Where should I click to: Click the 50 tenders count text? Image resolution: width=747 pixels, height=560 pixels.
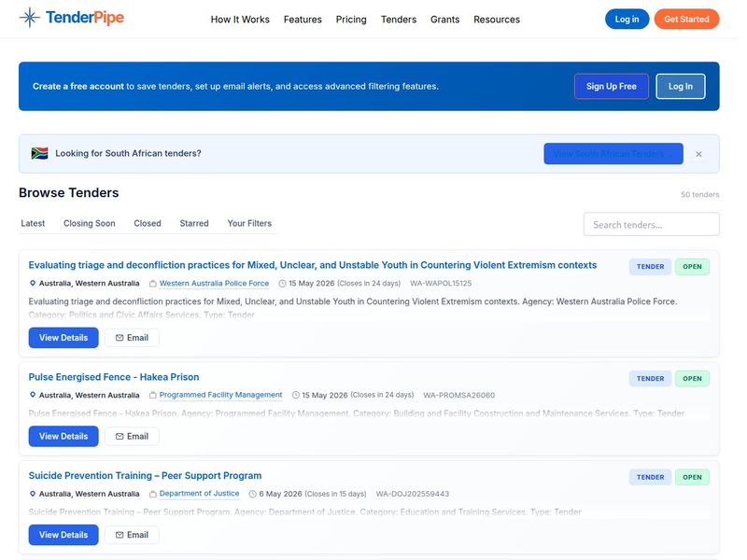(x=699, y=194)
